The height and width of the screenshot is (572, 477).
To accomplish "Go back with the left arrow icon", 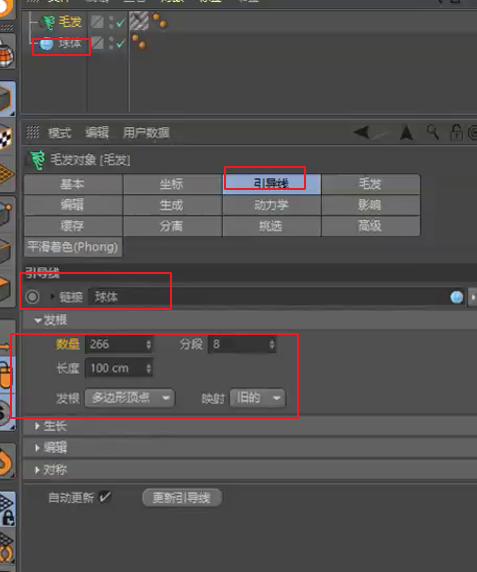I will point(363,132).
